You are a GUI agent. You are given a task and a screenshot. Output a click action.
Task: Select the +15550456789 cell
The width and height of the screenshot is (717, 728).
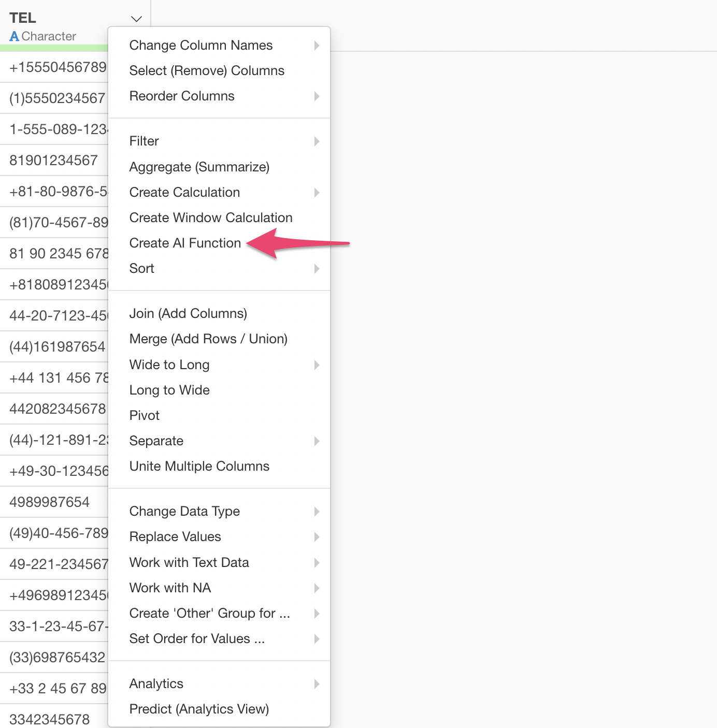click(x=57, y=67)
